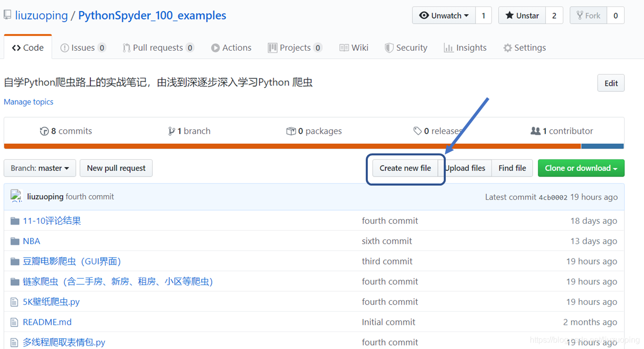
Task: Click the Manage topics link
Action: (x=29, y=102)
